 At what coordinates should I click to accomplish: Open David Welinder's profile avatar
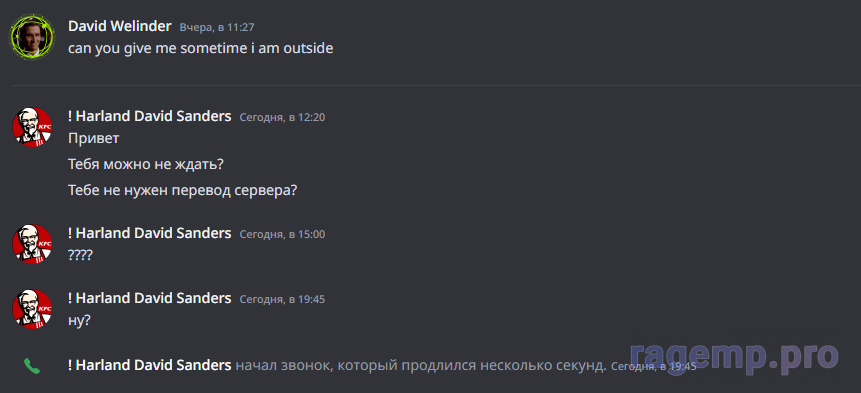(x=32, y=37)
